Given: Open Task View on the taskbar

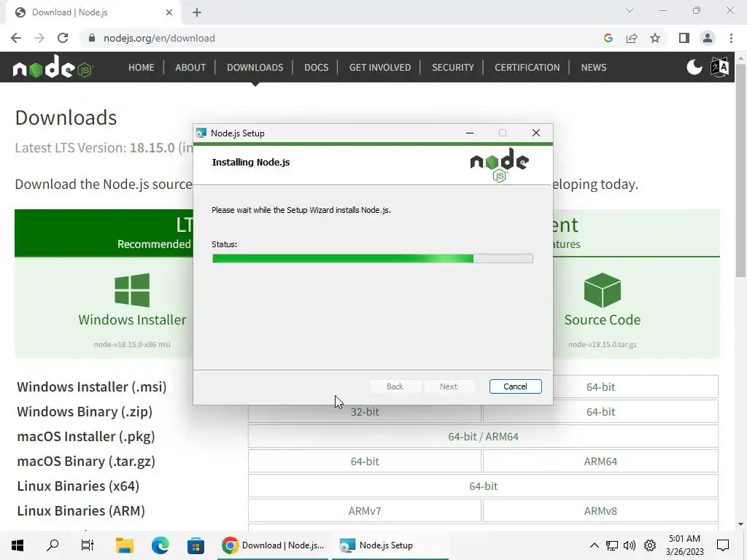Looking at the screenshot, I should (88, 545).
